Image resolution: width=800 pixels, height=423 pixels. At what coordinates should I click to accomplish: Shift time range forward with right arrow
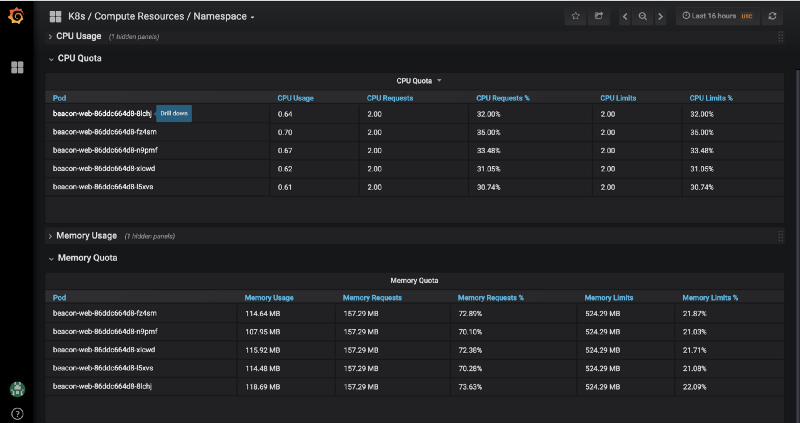pos(660,16)
